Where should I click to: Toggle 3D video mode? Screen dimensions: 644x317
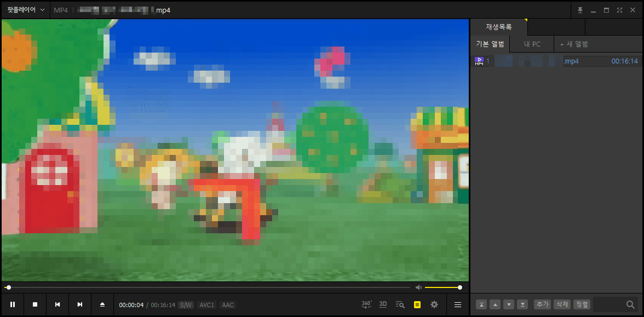[383, 304]
